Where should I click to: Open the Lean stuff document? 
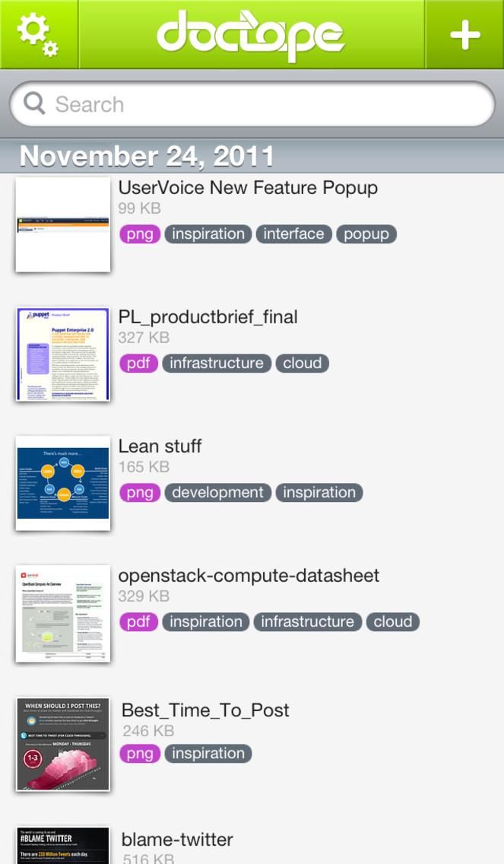click(x=160, y=446)
